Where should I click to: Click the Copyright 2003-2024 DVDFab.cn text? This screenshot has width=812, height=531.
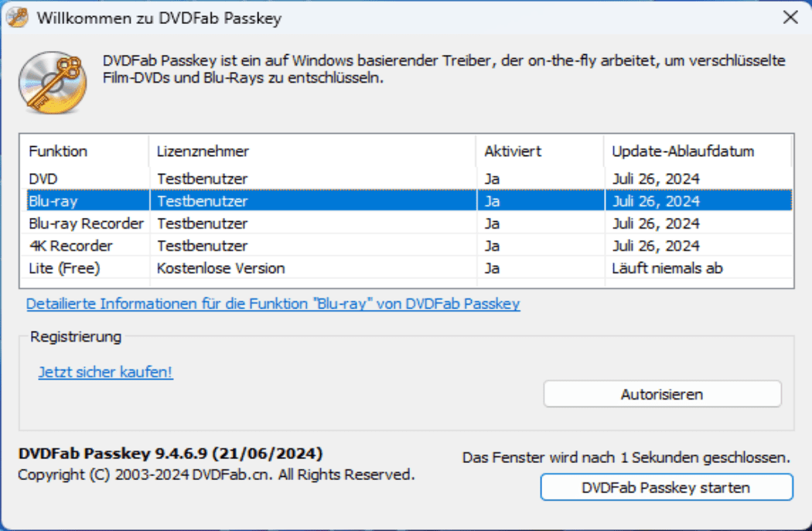[x=217, y=475]
